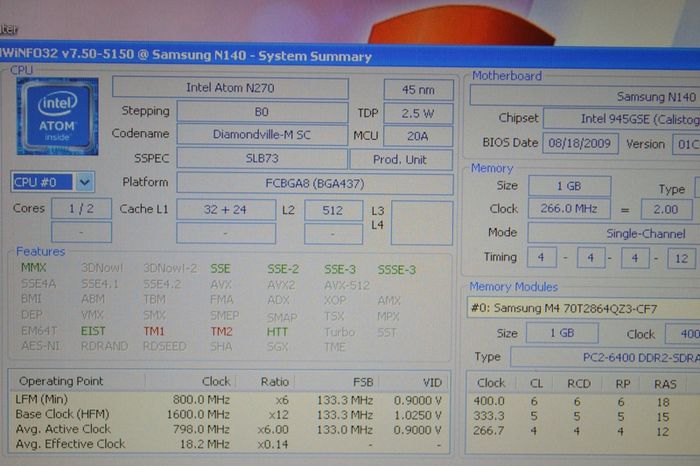
Task: Click the memory ratio 2.00 field
Action: tap(667, 209)
